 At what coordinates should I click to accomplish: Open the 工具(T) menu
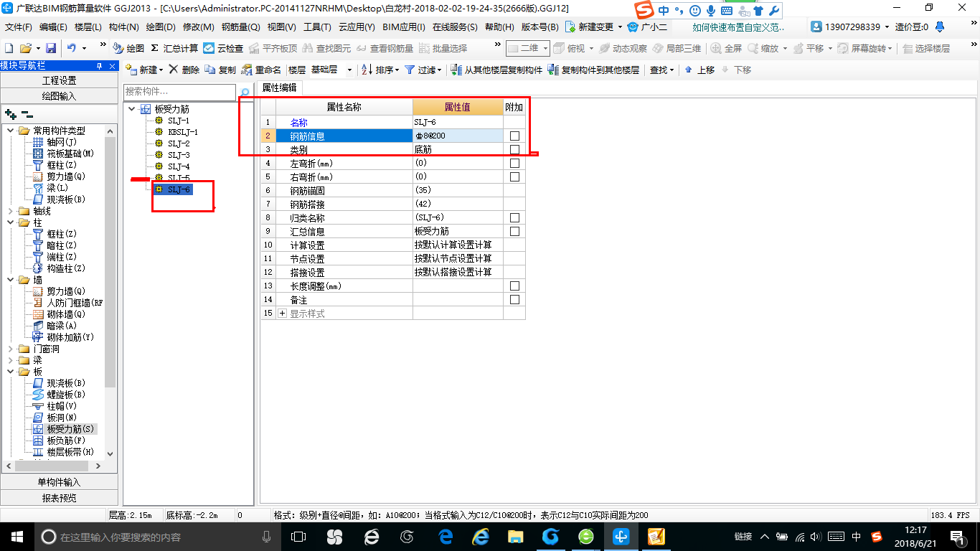tap(317, 27)
